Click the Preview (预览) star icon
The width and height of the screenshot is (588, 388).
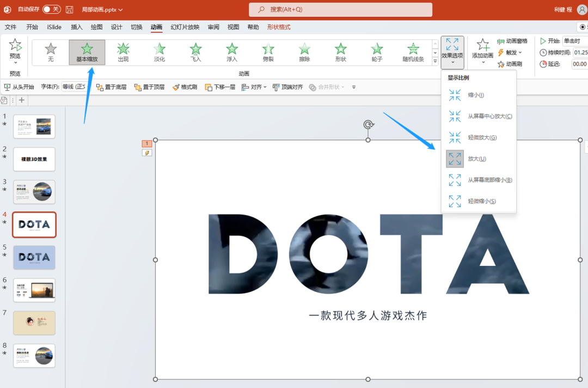point(15,45)
